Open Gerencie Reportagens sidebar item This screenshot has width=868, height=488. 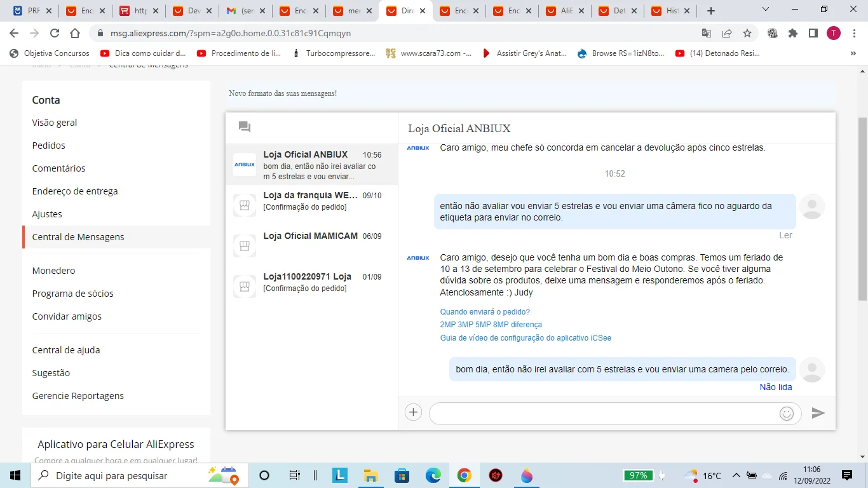tap(78, 396)
